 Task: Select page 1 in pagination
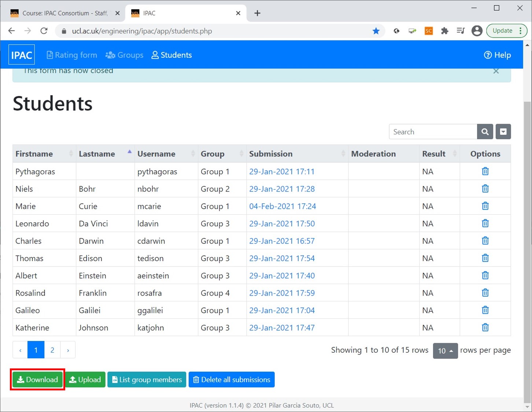pyautogui.click(x=36, y=350)
